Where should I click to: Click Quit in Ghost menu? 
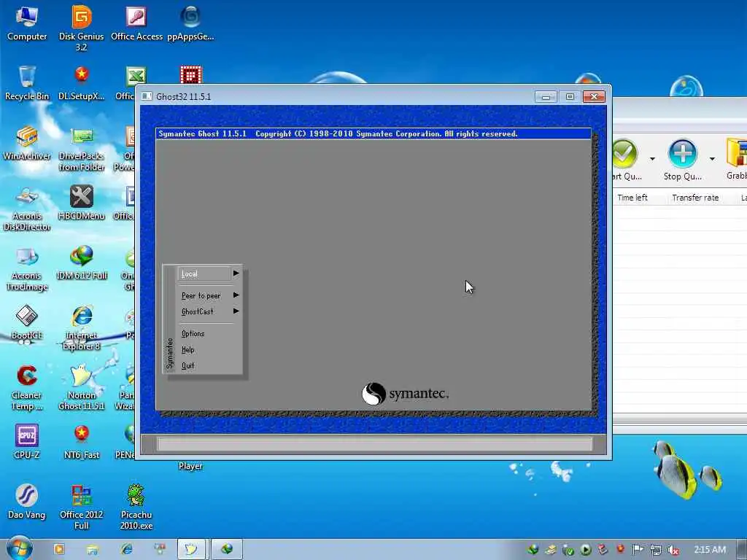pyautogui.click(x=187, y=365)
